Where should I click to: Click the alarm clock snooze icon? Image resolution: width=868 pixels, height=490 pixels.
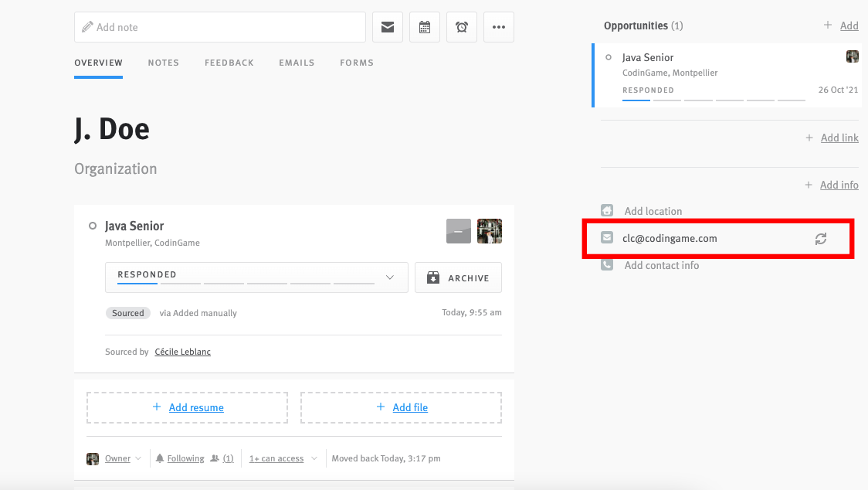(x=462, y=27)
